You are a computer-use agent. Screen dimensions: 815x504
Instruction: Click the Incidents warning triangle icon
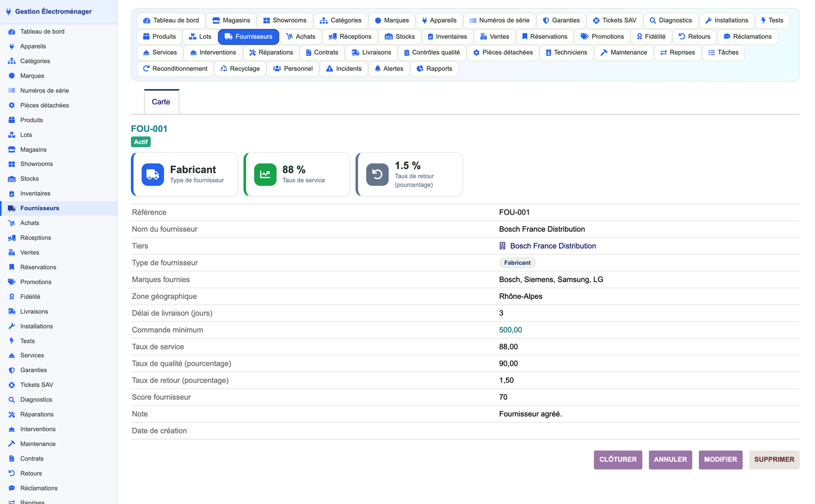click(330, 69)
